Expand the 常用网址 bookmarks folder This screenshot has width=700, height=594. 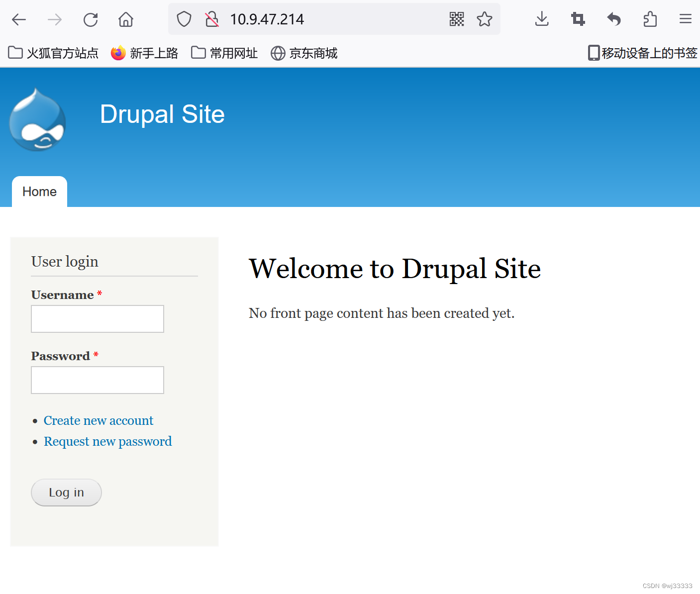coord(224,53)
